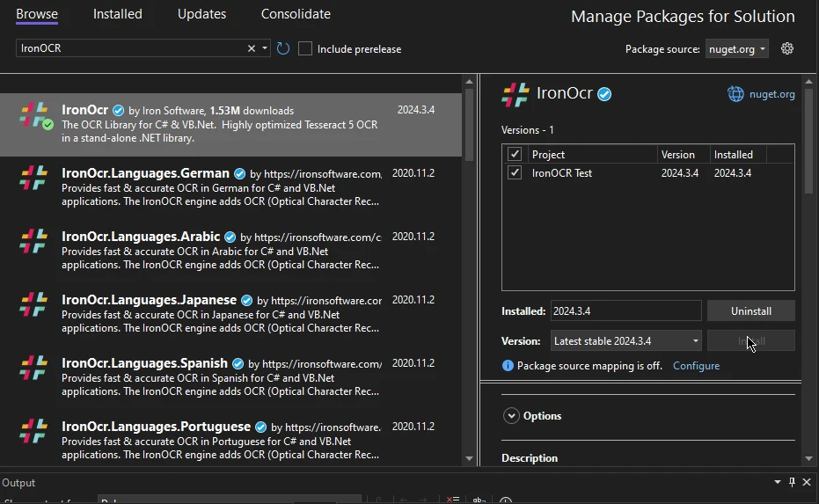Open package source settings gear
The height and width of the screenshot is (504, 819).
click(787, 48)
